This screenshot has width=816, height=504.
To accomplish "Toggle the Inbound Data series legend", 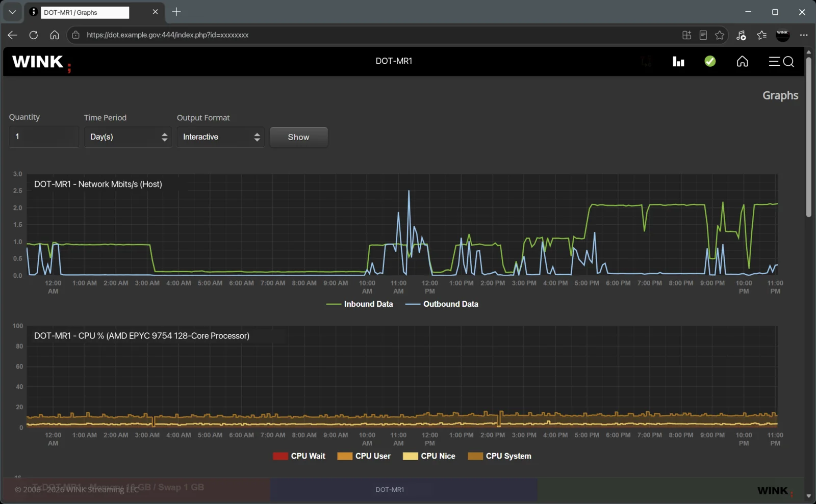I will tap(360, 304).
